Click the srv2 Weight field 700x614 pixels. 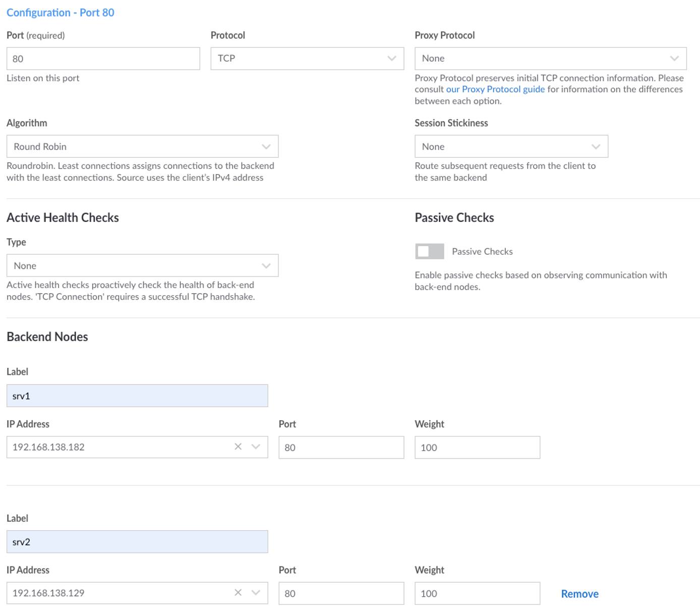(477, 593)
